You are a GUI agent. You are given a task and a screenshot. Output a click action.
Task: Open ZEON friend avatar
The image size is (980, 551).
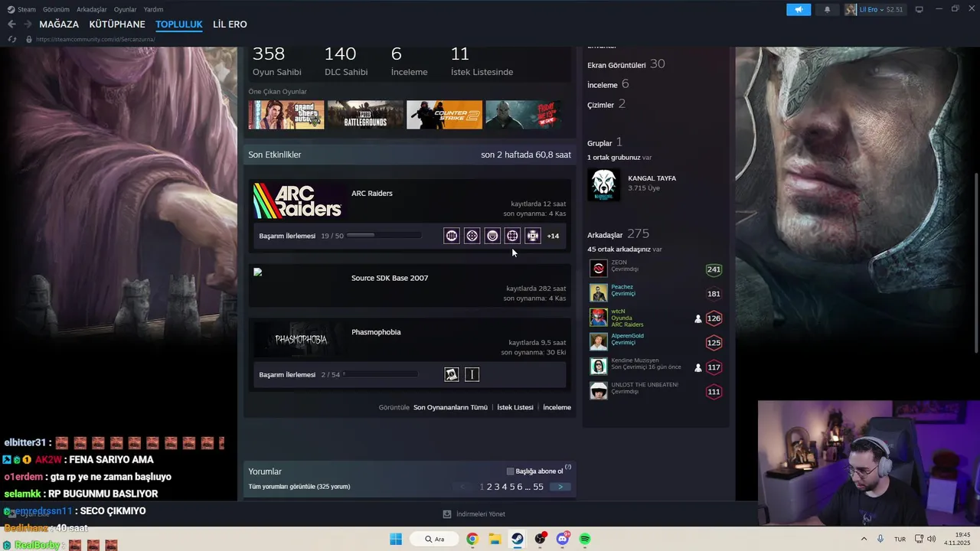tap(598, 269)
